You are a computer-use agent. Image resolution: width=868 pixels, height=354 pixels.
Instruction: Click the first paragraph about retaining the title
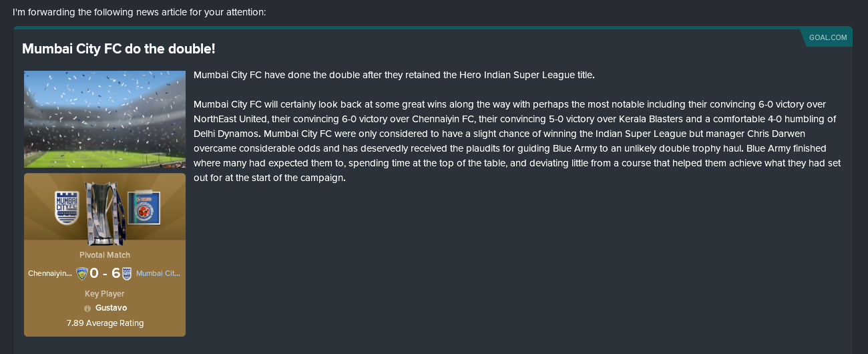point(394,75)
